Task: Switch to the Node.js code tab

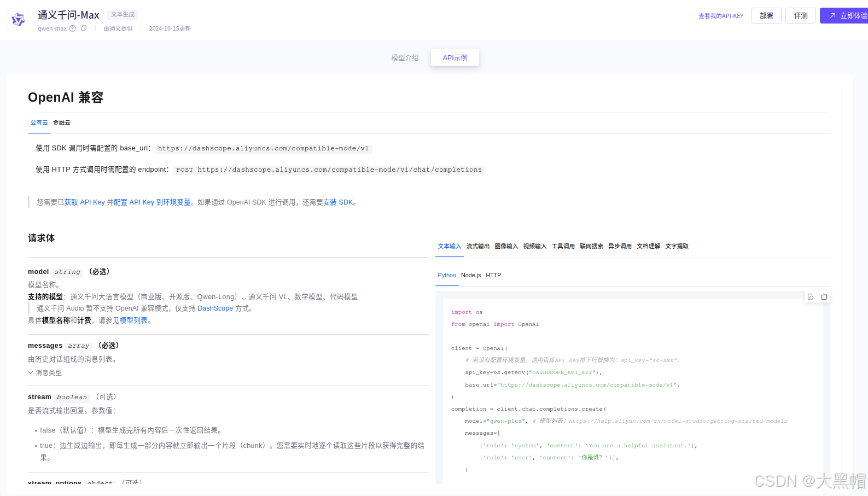Action: click(471, 275)
